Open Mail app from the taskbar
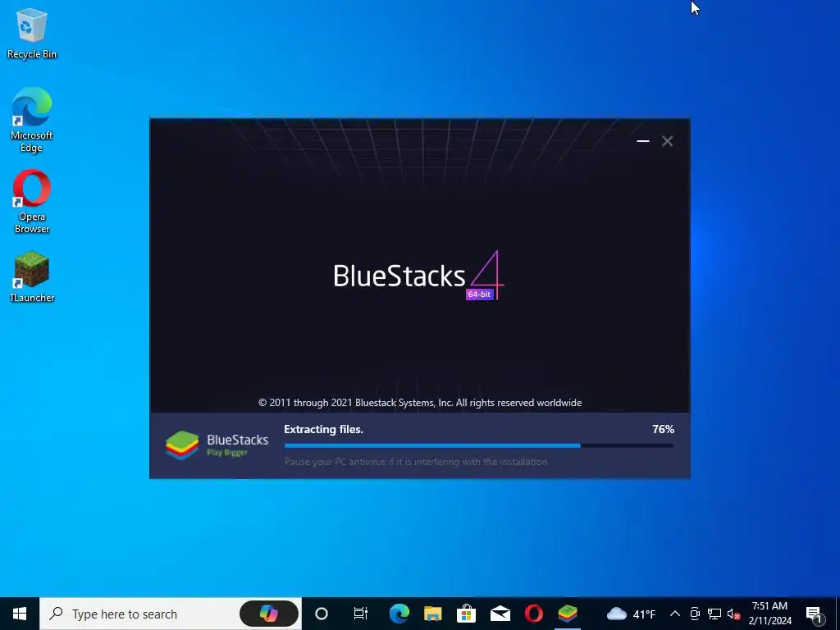Viewport: 840px width, 630px height. click(x=500, y=614)
